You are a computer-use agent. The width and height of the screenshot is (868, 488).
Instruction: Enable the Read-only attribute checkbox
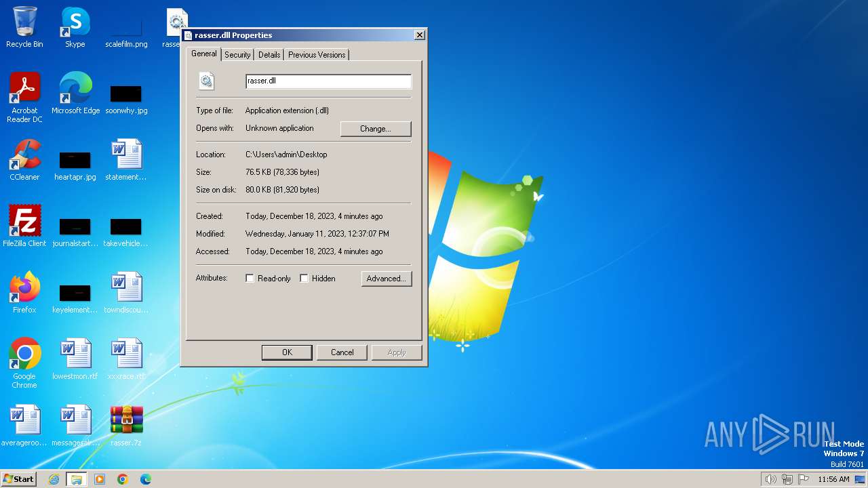(x=250, y=279)
